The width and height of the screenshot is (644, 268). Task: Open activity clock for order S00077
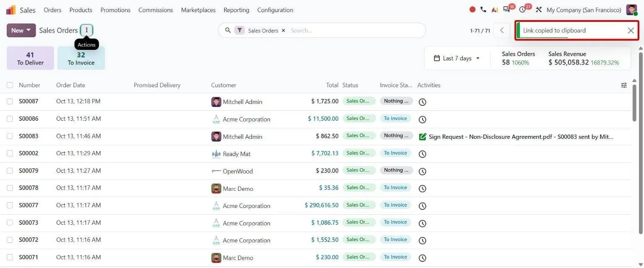click(x=423, y=206)
